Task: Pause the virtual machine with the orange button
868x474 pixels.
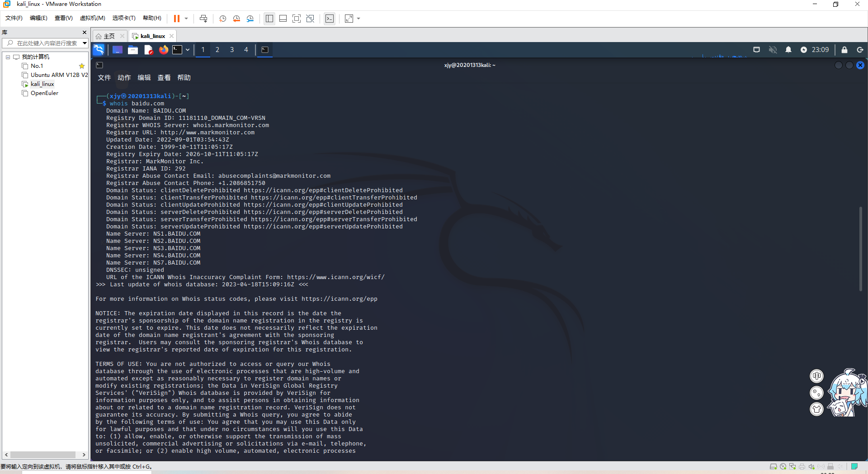Action: pyautogui.click(x=177, y=19)
